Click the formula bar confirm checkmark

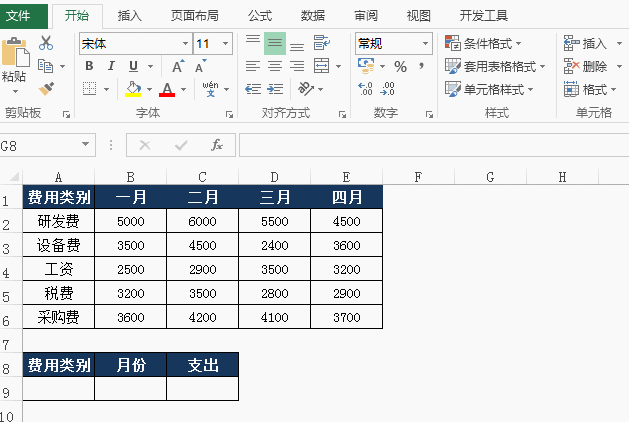pos(181,145)
